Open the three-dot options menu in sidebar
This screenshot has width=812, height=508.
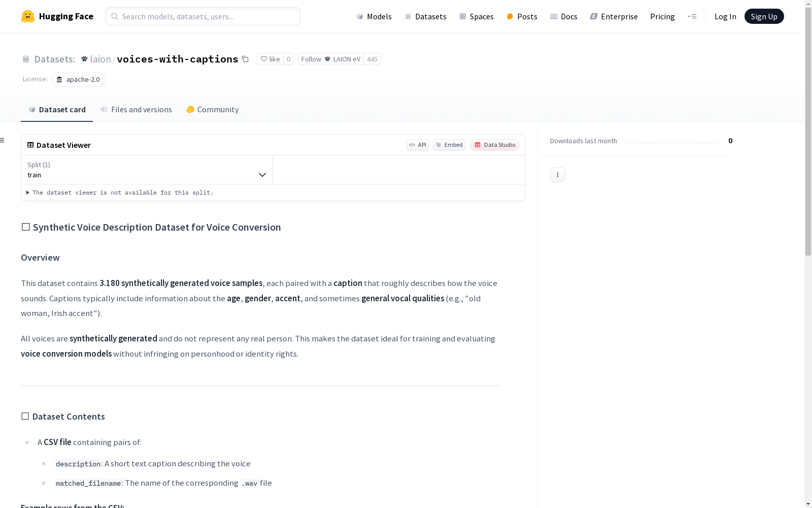558,175
